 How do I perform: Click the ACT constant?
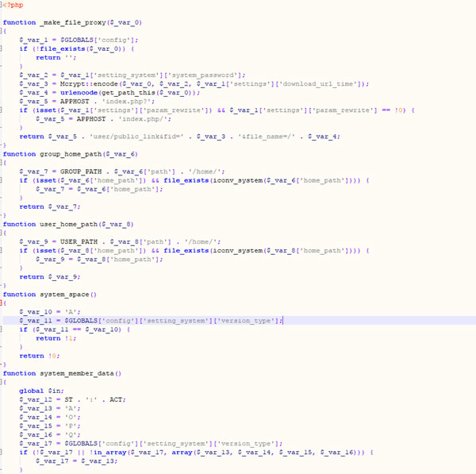point(116,399)
